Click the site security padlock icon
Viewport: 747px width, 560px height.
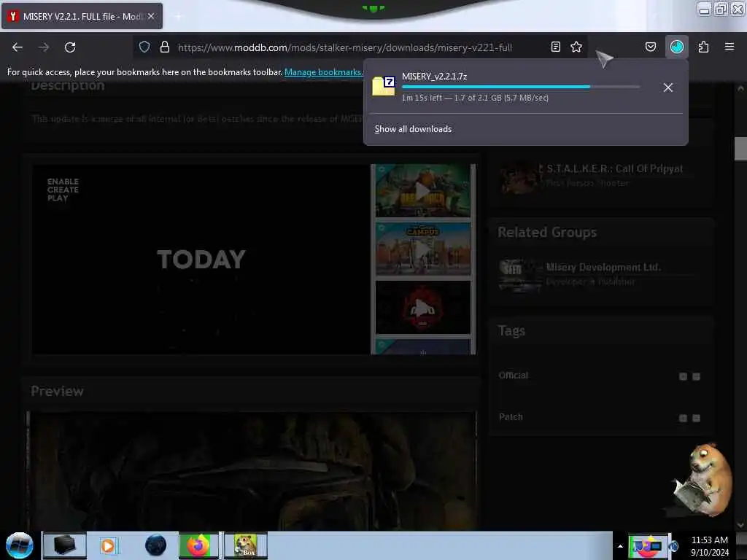point(165,47)
